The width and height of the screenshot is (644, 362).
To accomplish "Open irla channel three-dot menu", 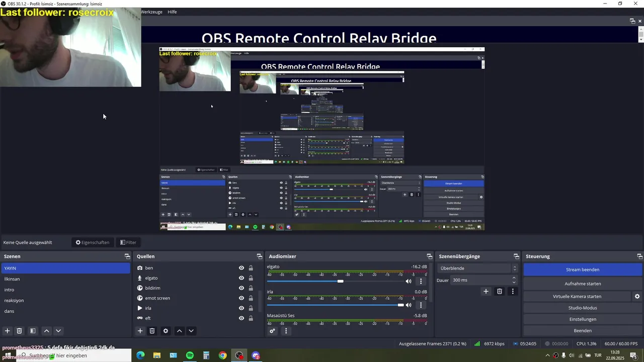I will pyautogui.click(x=421, y=305).
